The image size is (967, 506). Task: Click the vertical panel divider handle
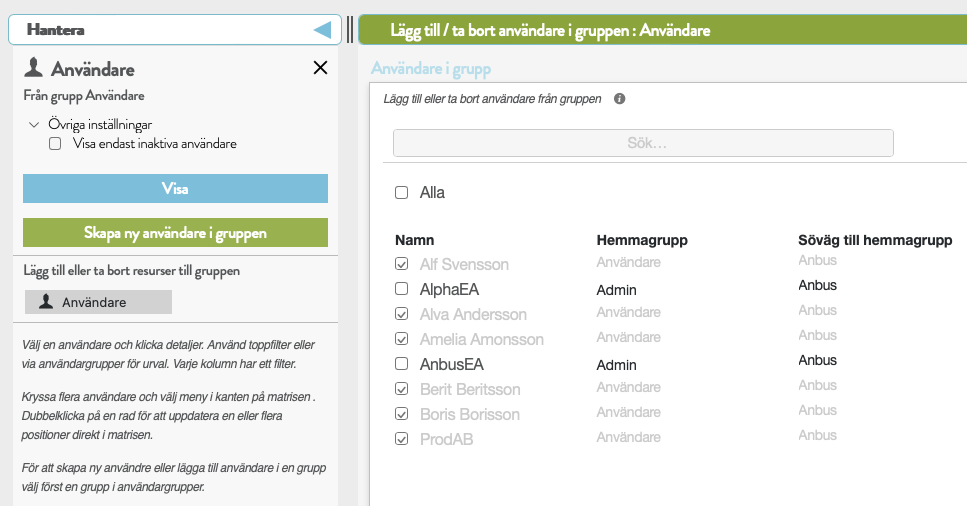click(350, 30)
